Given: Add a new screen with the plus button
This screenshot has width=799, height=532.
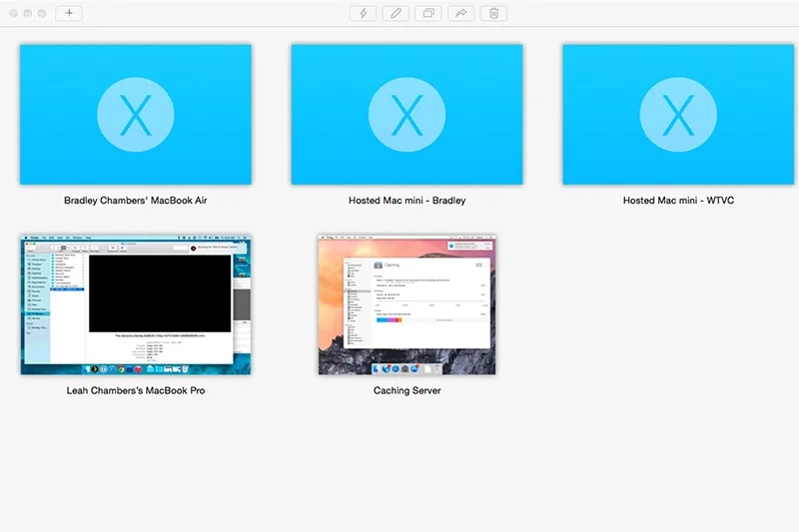Looking at the screenshot, I should click(69, 13).
